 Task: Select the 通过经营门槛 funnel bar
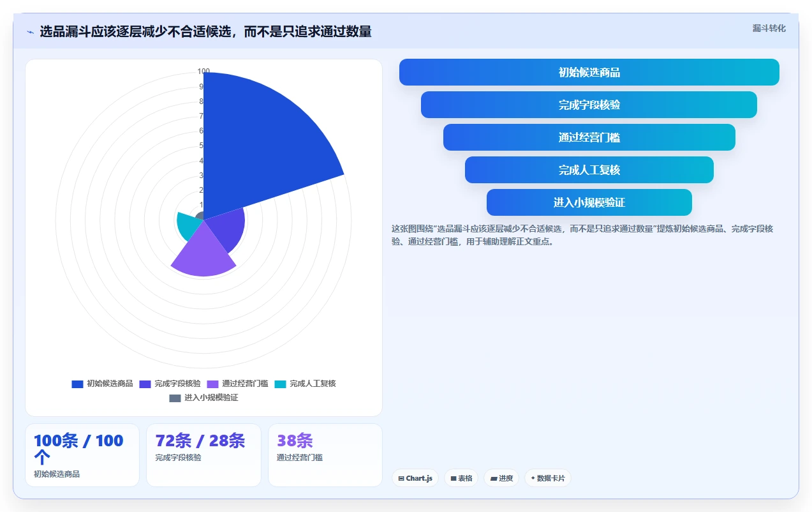[x=589, y=137]
